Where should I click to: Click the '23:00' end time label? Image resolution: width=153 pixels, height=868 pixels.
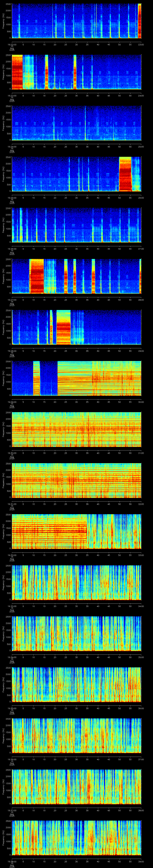click(141, 44)
